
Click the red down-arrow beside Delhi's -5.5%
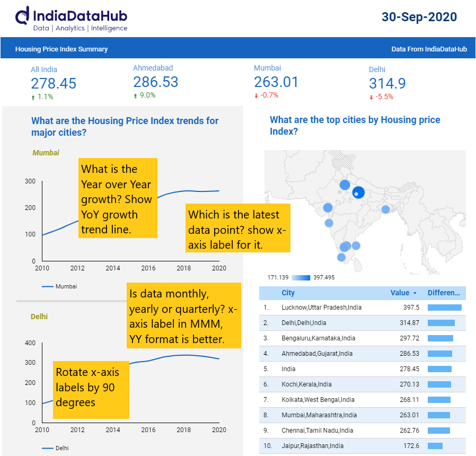click(371, 97)
